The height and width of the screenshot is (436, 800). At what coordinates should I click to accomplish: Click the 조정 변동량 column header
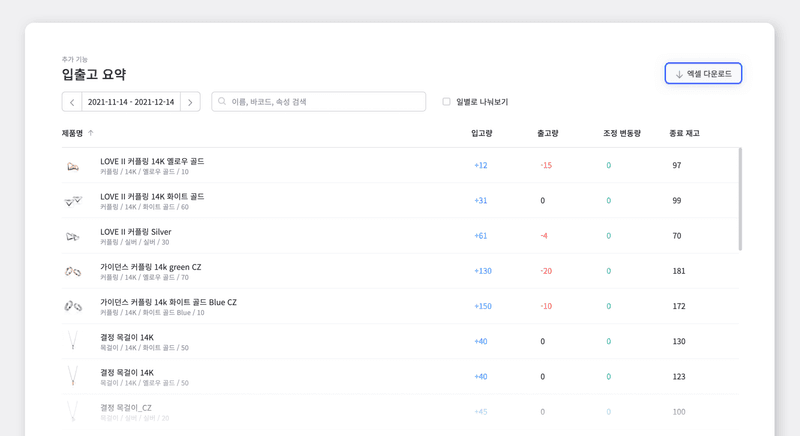[x=621, y=133]
